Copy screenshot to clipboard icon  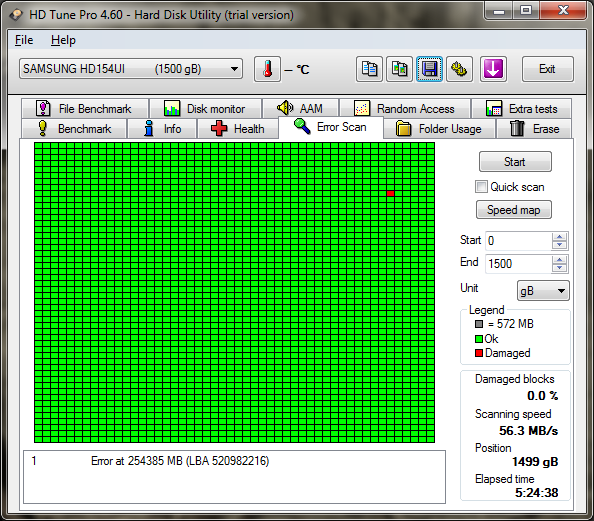pos(399,69)
